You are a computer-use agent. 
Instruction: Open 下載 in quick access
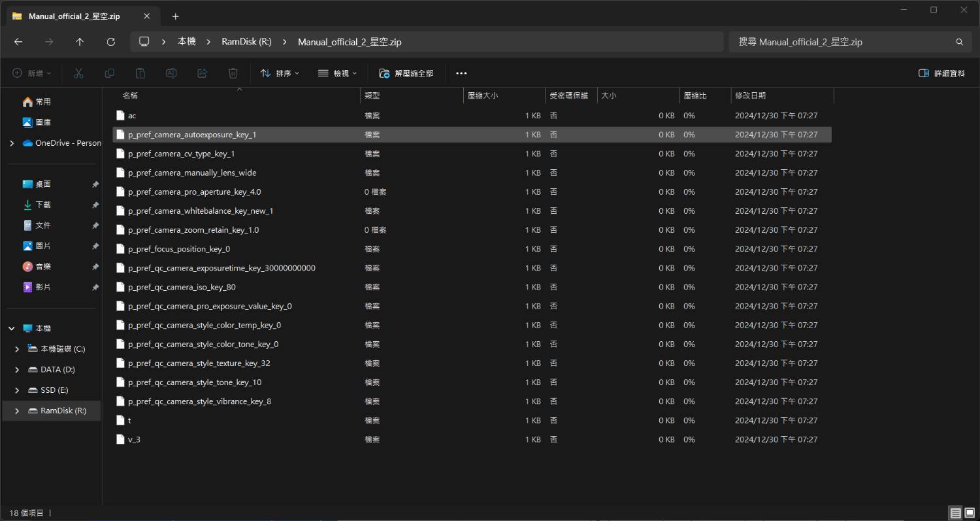[x=43, y=205]
